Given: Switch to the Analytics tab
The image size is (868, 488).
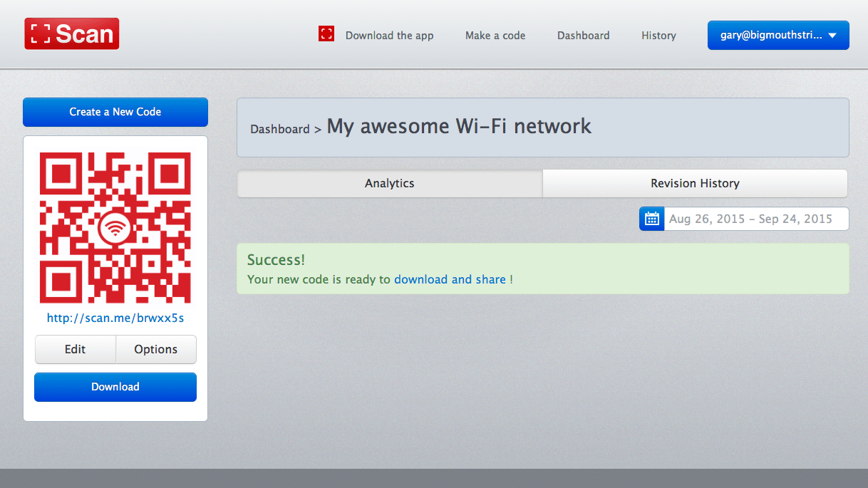Looking at the screenshot, I should 389,183.
